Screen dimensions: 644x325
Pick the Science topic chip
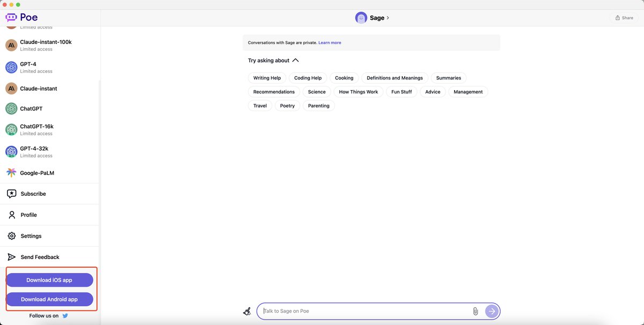point(317,92)
